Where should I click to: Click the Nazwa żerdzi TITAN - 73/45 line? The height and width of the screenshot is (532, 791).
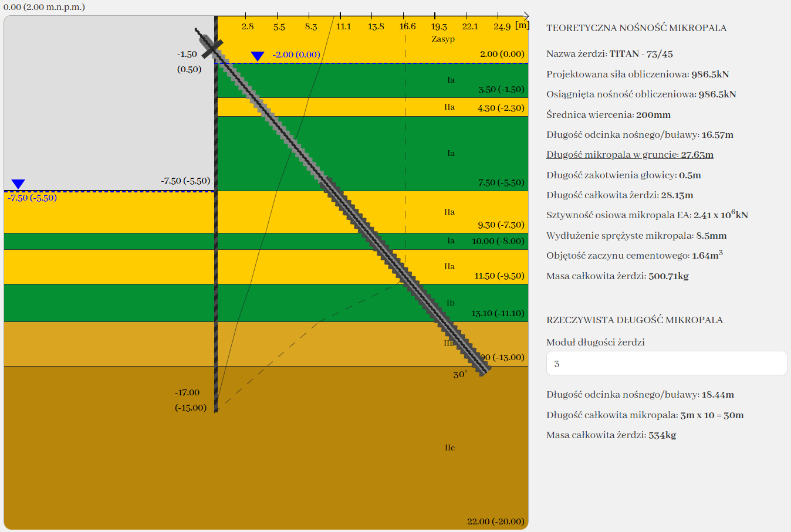[609, 54]
